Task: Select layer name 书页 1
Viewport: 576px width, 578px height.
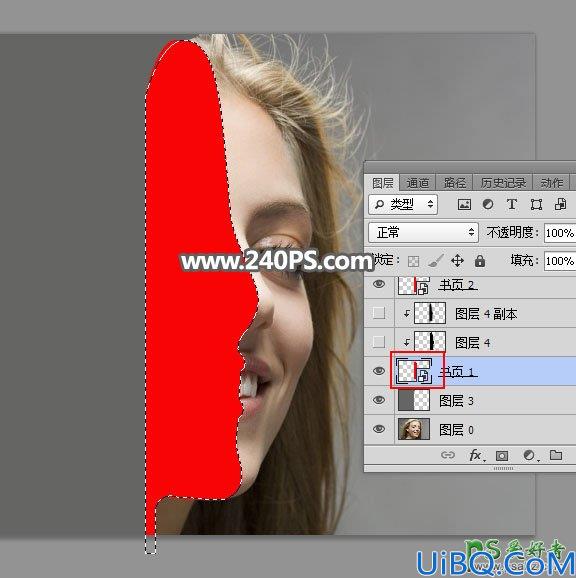Action: pos(458,372)
